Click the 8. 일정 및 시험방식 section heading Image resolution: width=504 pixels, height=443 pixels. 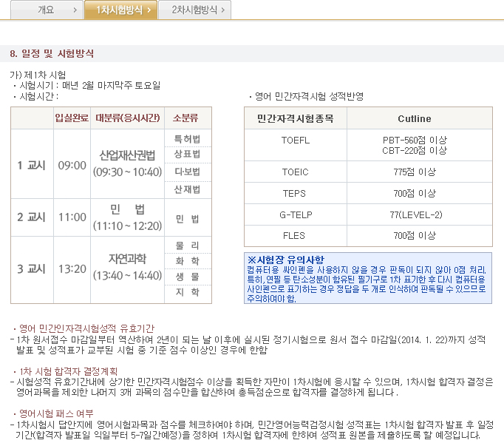tap(52, 54)
